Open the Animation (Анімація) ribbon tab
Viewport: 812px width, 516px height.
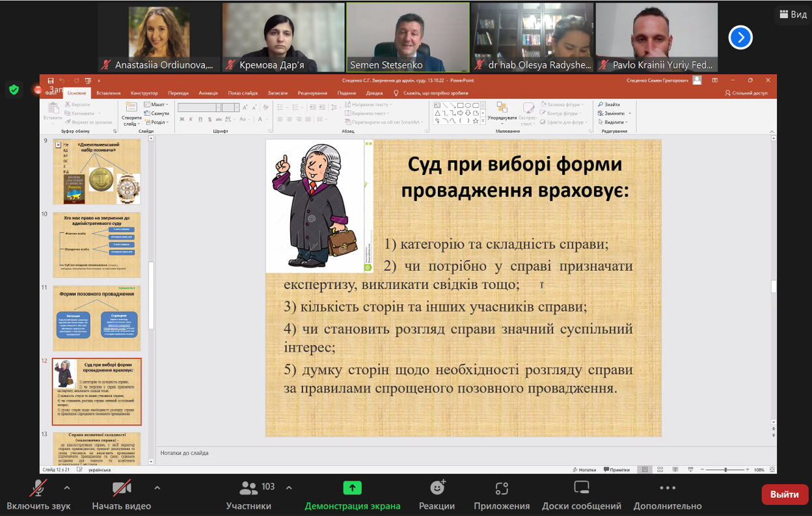pos(208,93)
